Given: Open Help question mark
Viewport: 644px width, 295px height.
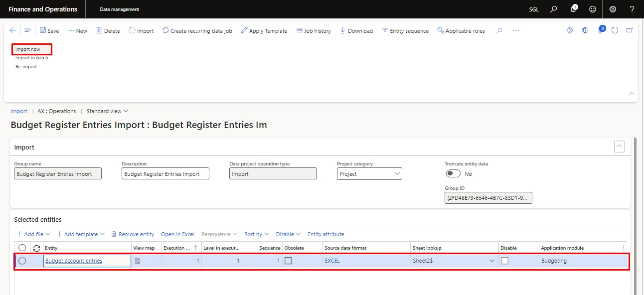Looking at the screenshot, I should coord(632,9).
